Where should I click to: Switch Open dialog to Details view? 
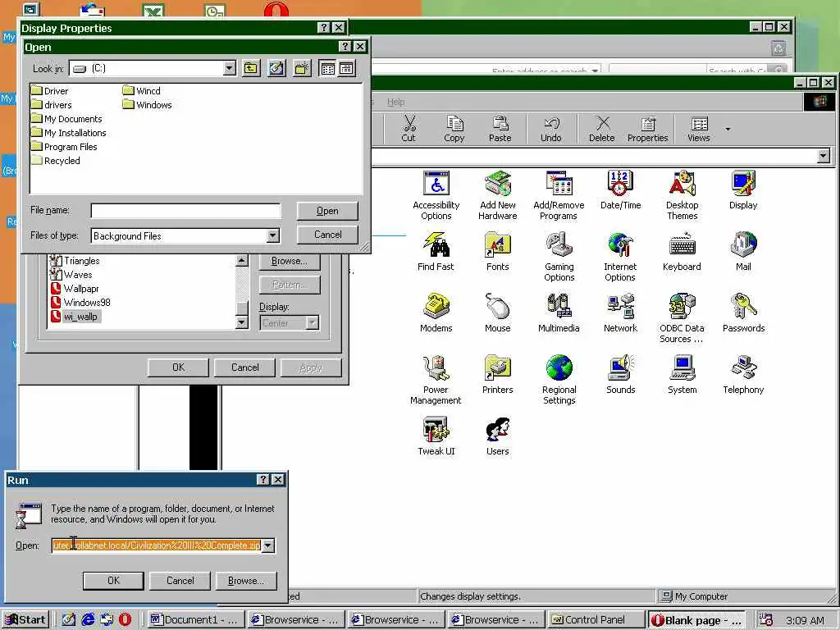[x=346, y=68]
